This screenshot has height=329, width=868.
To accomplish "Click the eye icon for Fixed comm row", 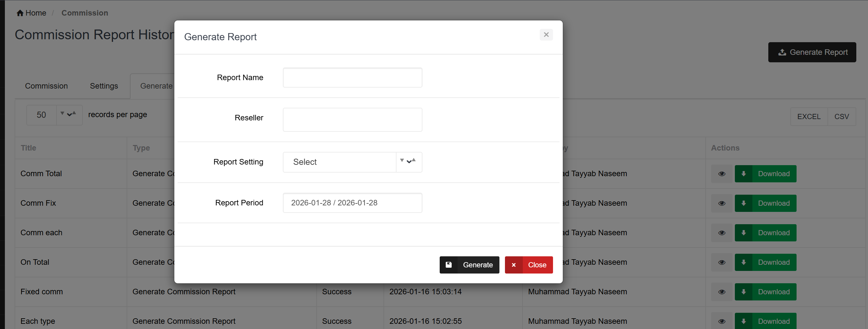I will click(722, 292).
